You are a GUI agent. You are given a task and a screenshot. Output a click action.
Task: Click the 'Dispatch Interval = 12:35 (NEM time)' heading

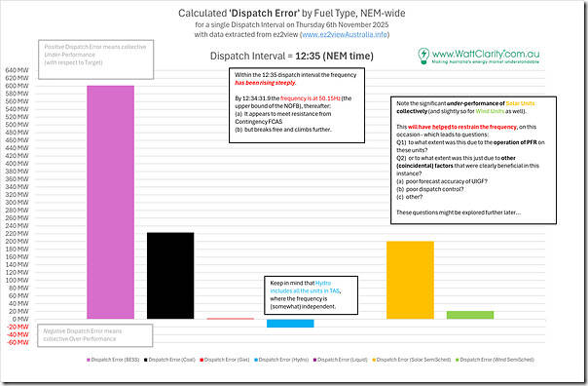coord(292,56)
